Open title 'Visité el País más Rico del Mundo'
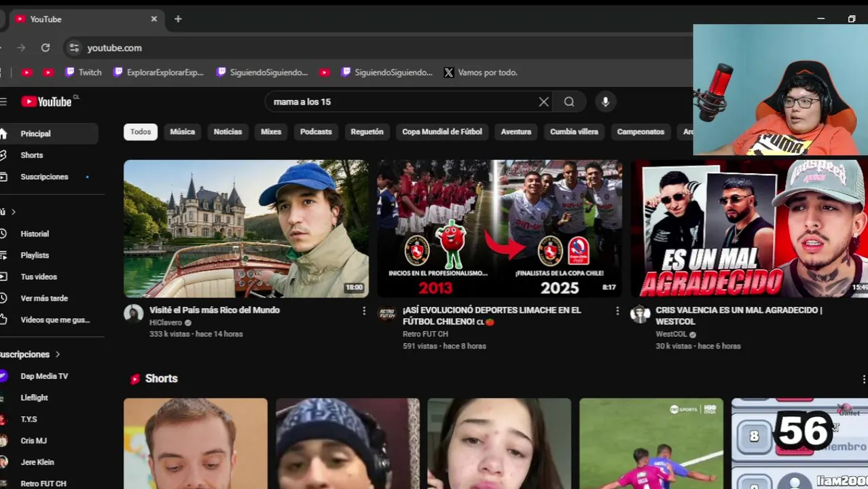Viewport: 868px width, 489px height. [x=215, y=310]
